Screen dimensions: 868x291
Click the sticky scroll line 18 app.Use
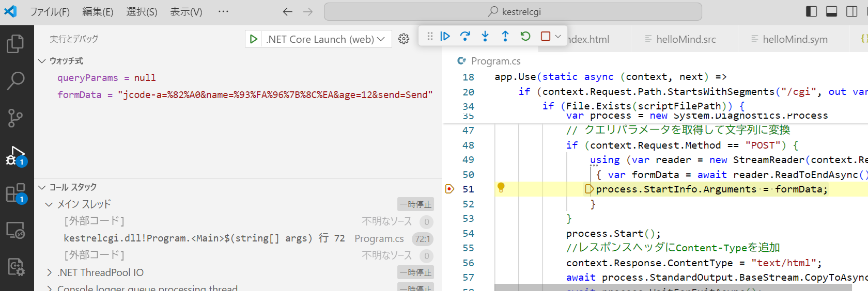610,77
